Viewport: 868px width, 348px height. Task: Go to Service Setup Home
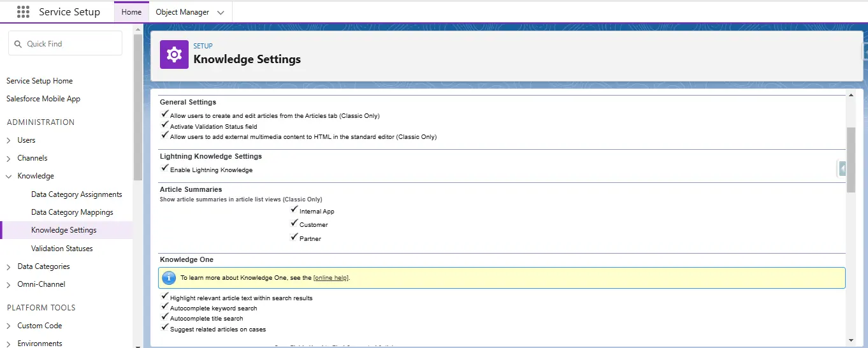[40, 81]
